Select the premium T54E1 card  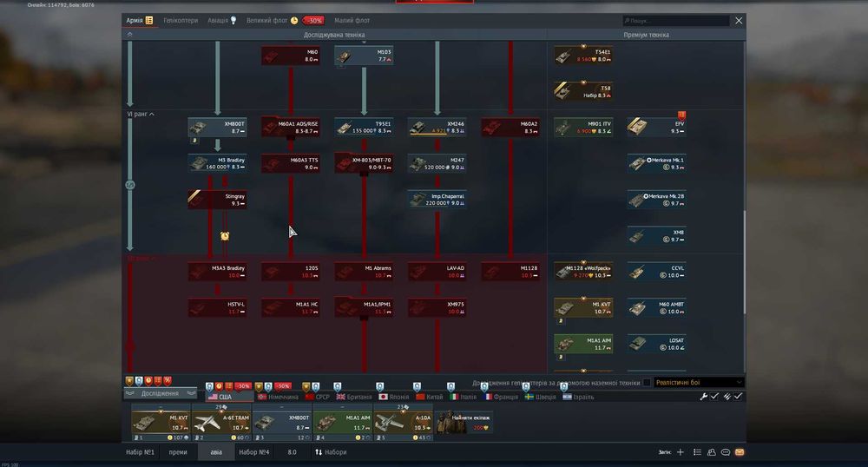tap(583, 56)
